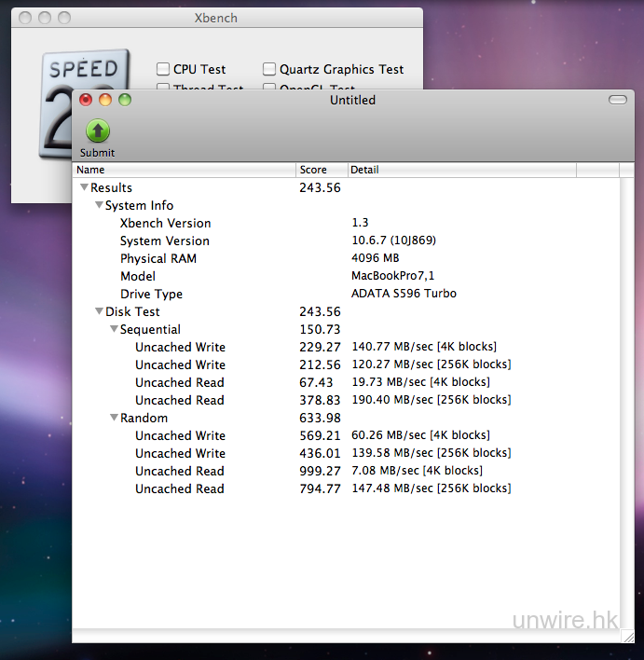The height and width of the screenshot is (660, 644).
Task: Collapse the System Info section
Action: 99,205
